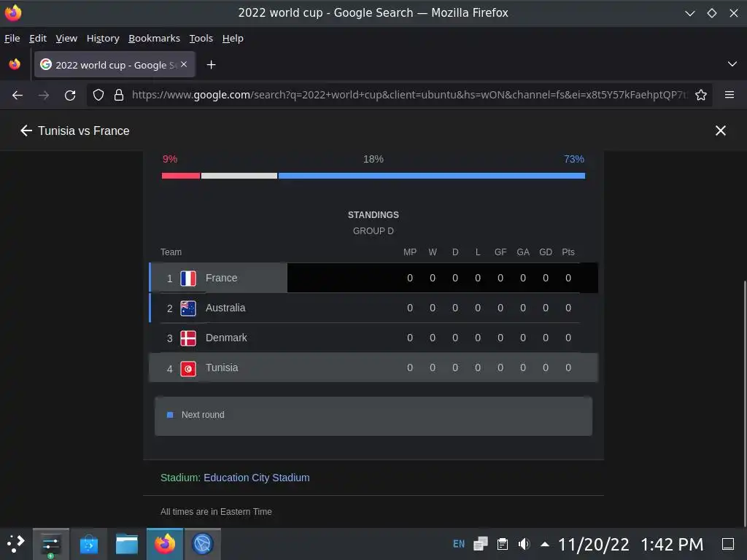The image size is (747, 560).
Task: Open the History menu
Action: [x=103, y=38]
